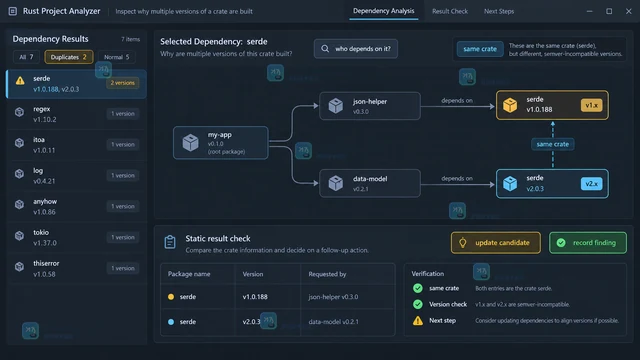
Task: Click the same crate verification check icon
Action: tap(418, 288)
